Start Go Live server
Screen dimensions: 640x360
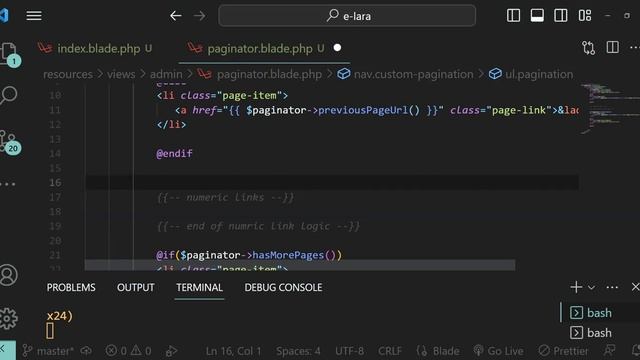pos(498,351)
